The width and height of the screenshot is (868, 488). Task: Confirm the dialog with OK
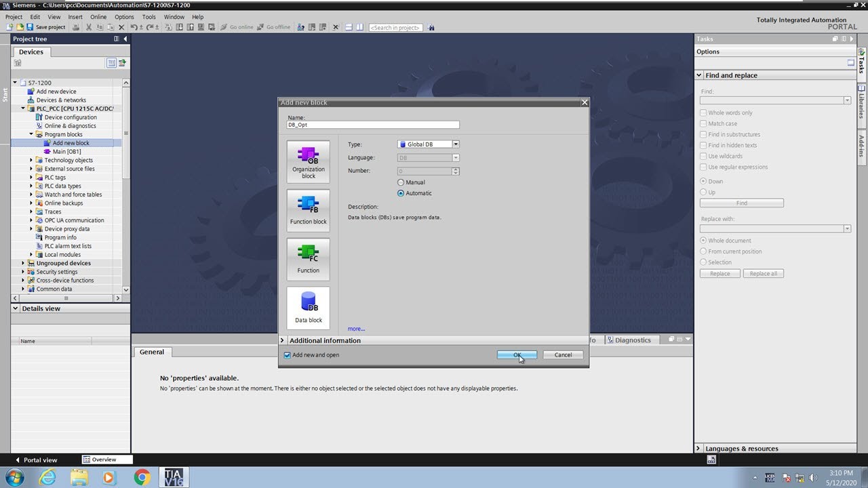pyautogui.click(x=517, y=355)
